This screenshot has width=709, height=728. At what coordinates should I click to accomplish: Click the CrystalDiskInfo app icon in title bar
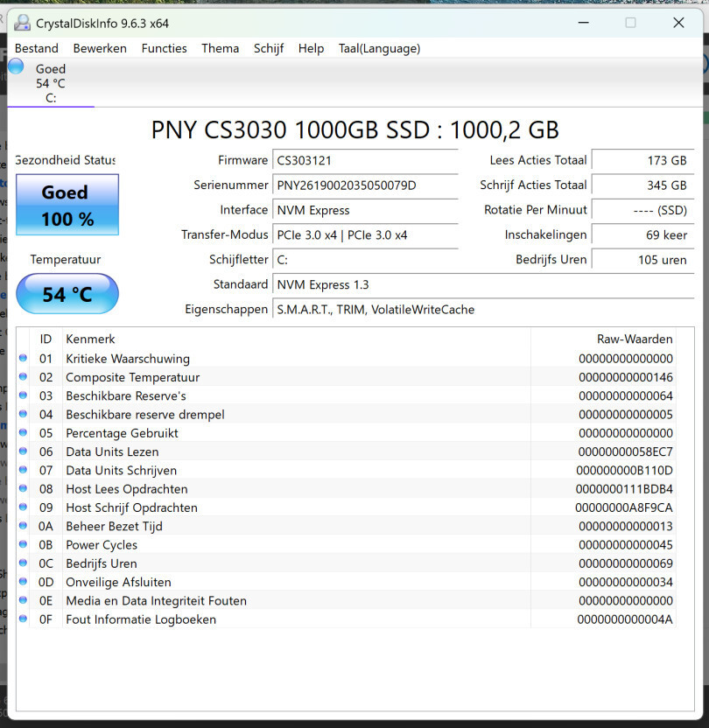pyautogui.click(x=22, y=23)
